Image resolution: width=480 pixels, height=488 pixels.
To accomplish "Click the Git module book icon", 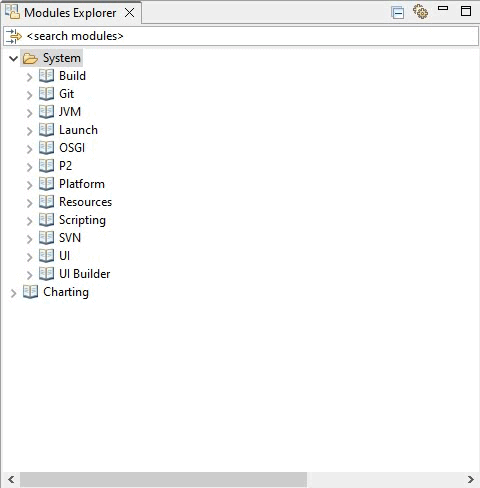I will [x=46, y=94].
